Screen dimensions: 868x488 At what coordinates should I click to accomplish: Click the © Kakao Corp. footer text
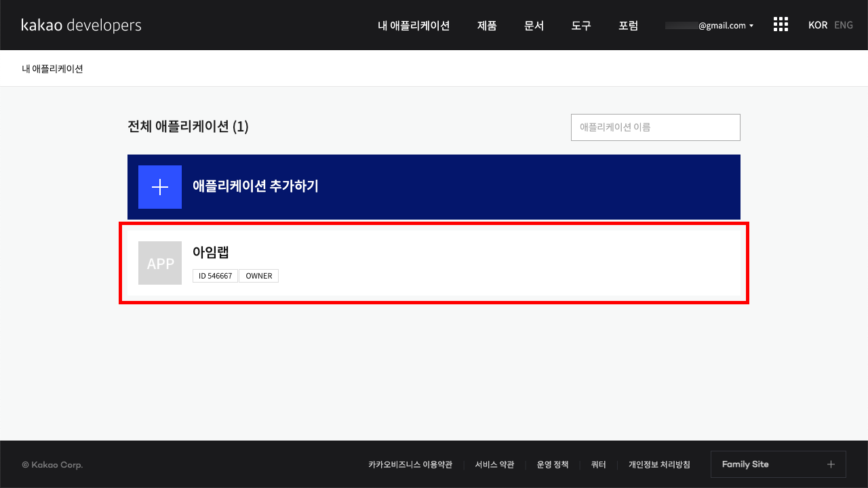(52, 465)
